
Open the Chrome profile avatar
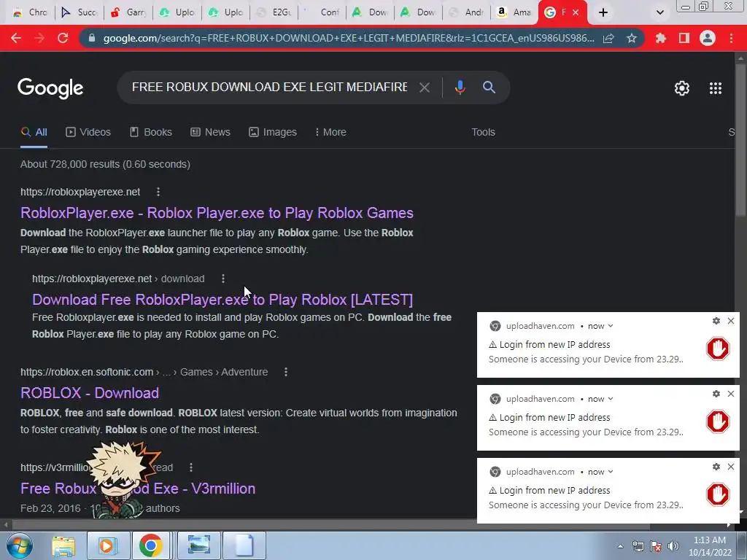pyautogui.click(x=708, y=38)
